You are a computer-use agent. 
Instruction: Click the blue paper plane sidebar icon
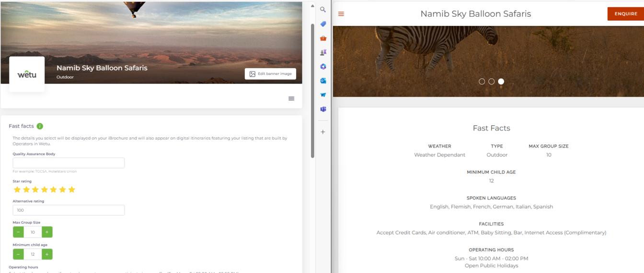coord(323,95)
